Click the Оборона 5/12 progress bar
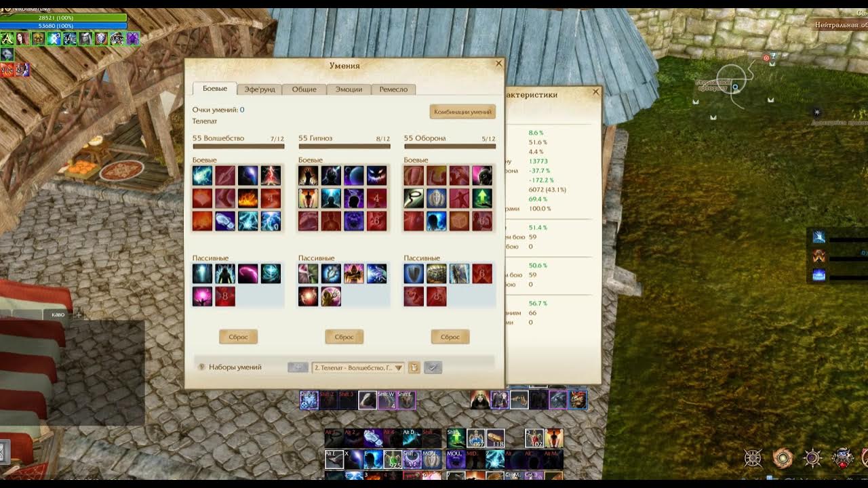The image size is (868, 488). pos(450,146)
